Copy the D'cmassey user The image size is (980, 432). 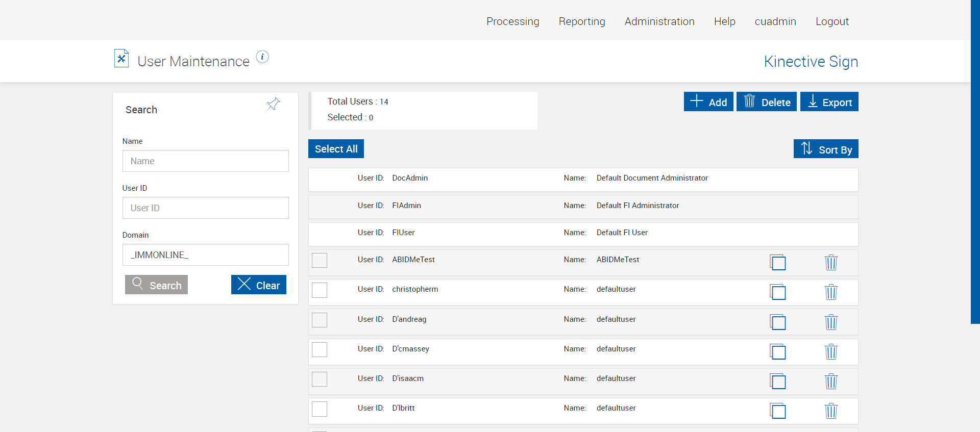(x=778, y=351)
